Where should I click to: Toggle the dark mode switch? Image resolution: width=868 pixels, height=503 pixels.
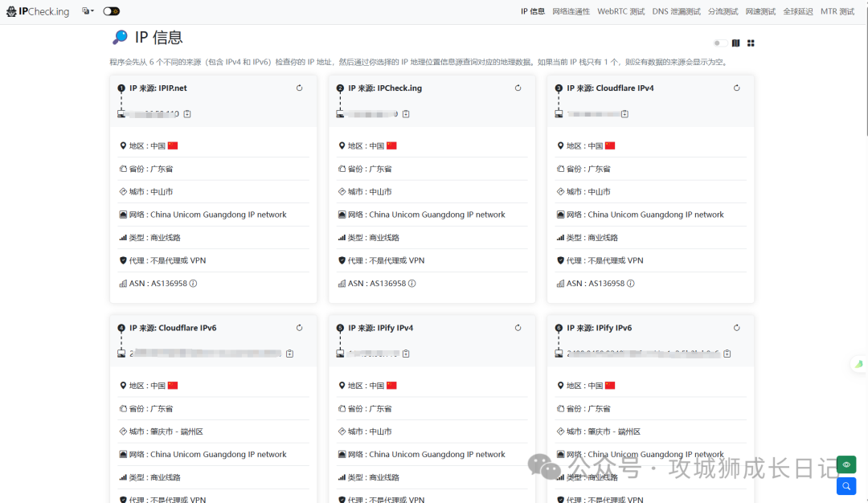tap(112, 11)
